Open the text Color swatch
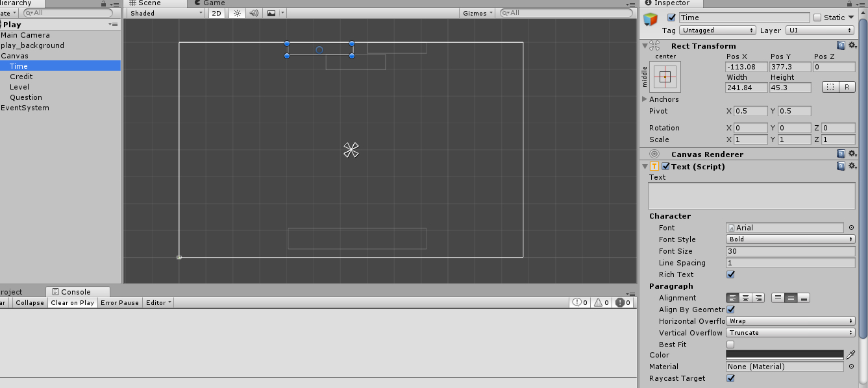 784,355
